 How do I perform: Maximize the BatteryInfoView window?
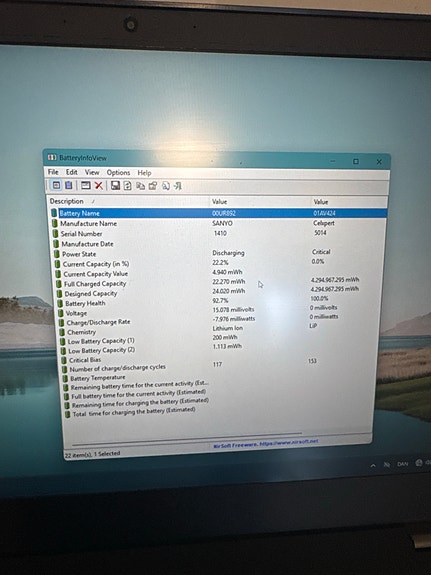tap(355, 161)
